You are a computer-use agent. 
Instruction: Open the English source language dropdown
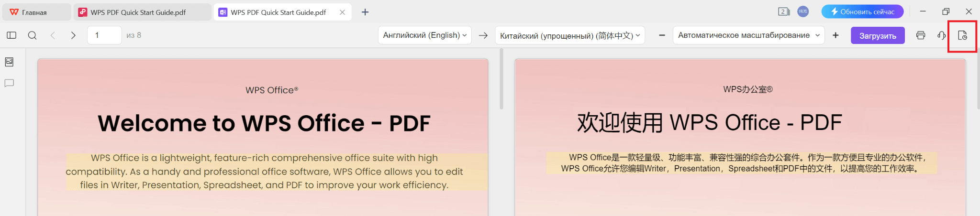(424, 35)
